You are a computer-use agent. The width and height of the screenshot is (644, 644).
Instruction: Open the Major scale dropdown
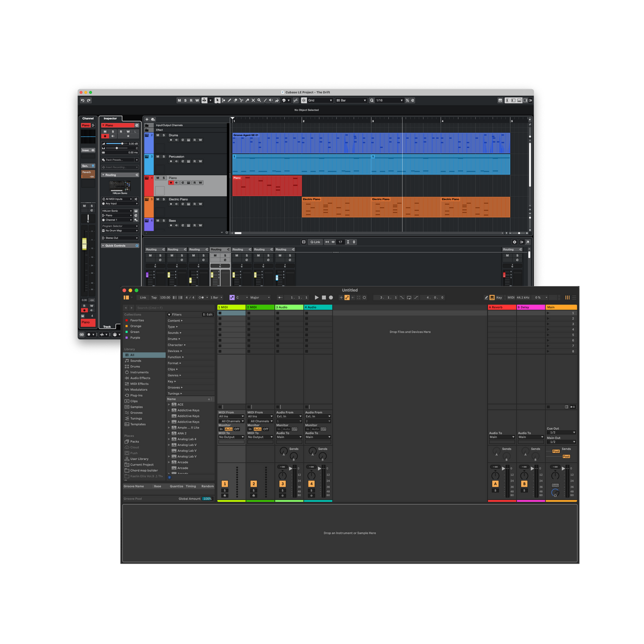(x=260, y=297)
